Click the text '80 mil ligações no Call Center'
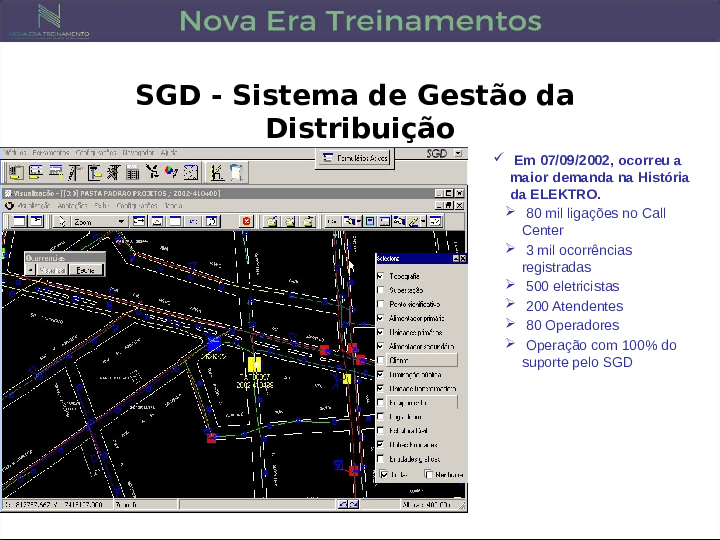Screen dimensions: 720x540 (594, 221)
